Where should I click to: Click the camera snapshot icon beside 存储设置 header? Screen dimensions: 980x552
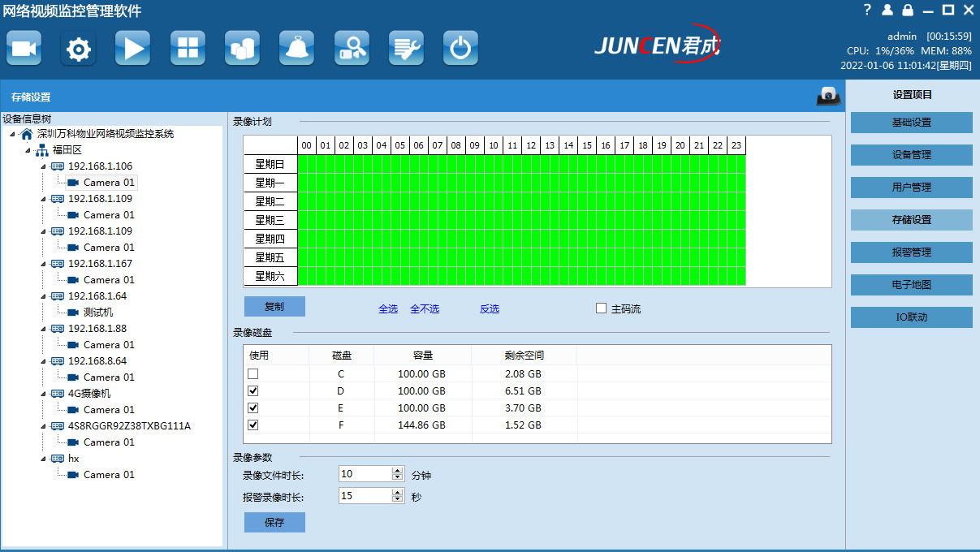(x=827, y=96)
